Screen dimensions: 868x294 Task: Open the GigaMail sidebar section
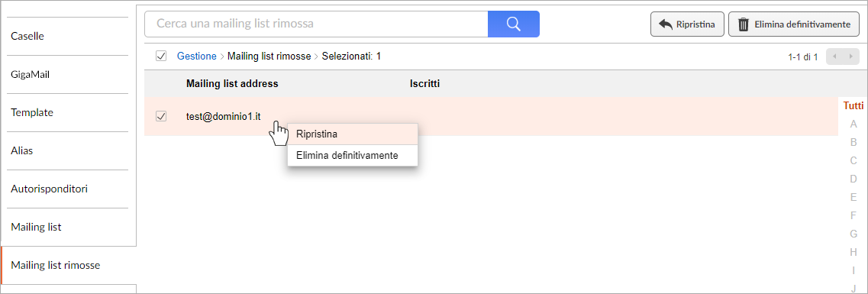(x=69, y=74)
